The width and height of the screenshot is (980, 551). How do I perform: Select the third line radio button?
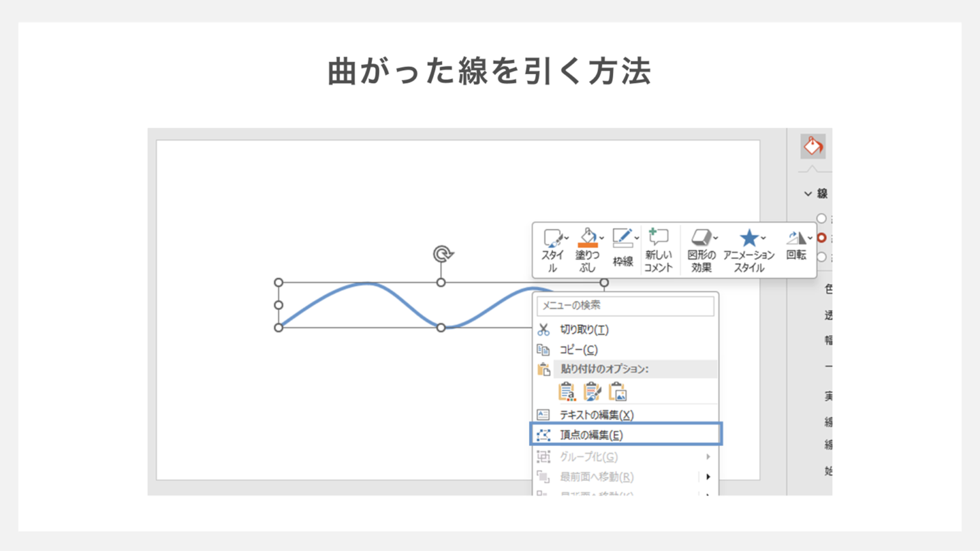click(822, 257)
